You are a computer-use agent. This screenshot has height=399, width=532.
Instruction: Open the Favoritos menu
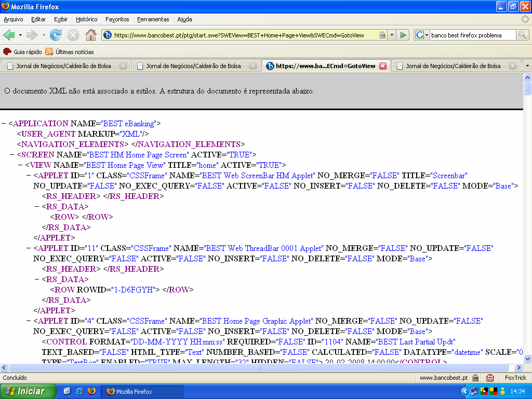point(117,19)
